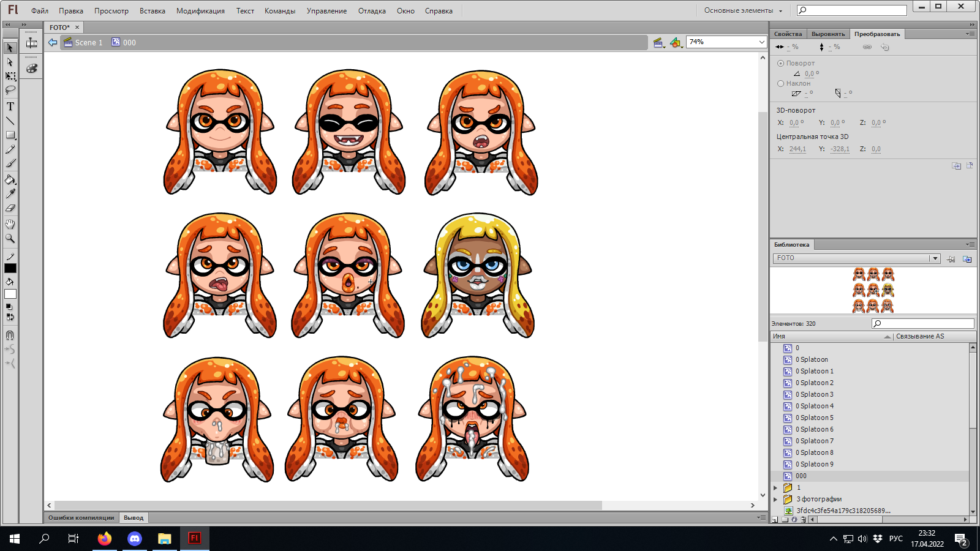Open the Окно menu

(x=405, y=11)
